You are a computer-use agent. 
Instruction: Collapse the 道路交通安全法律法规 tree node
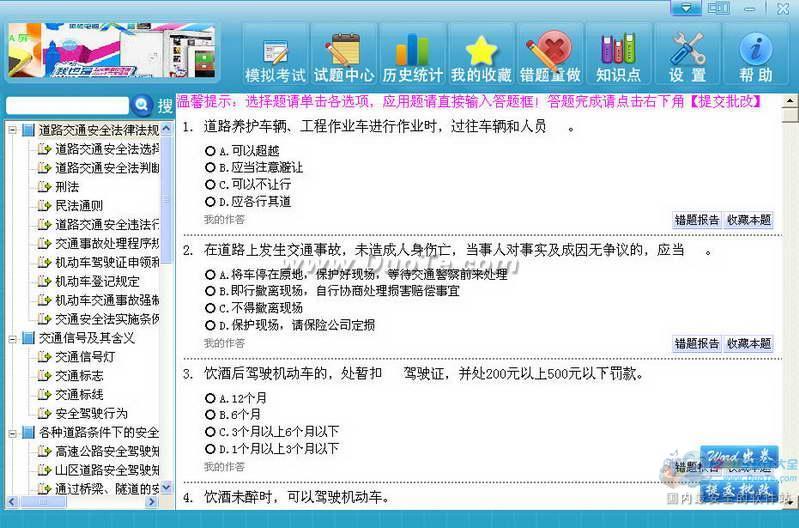(13, 130)
